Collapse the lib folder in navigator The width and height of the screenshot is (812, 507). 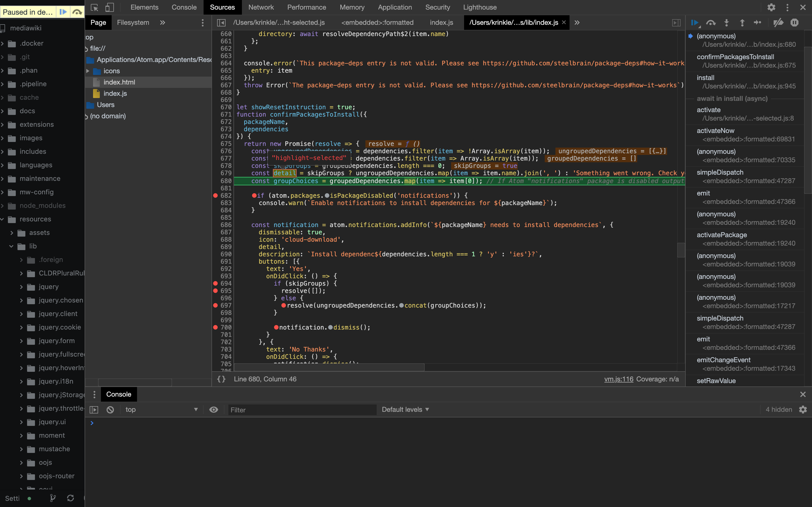(11, 246)
